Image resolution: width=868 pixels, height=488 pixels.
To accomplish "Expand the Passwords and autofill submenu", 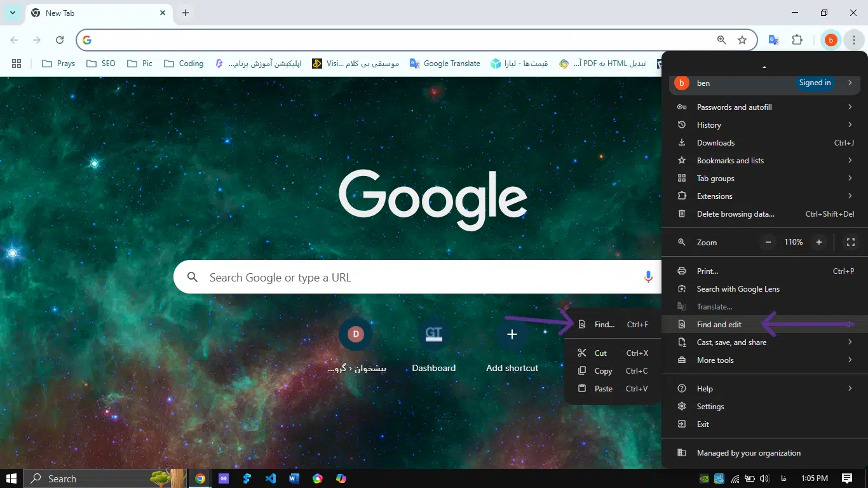I will (765, 107).
